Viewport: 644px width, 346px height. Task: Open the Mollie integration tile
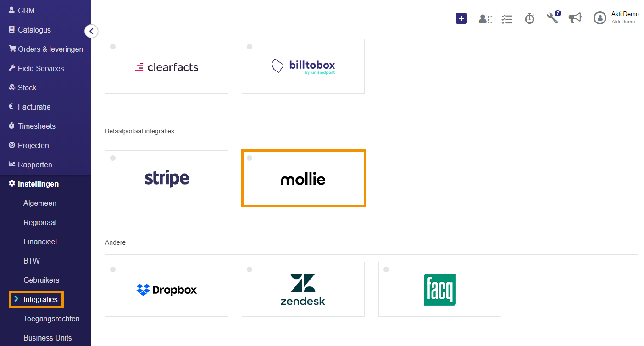click(x=303, y=178)
